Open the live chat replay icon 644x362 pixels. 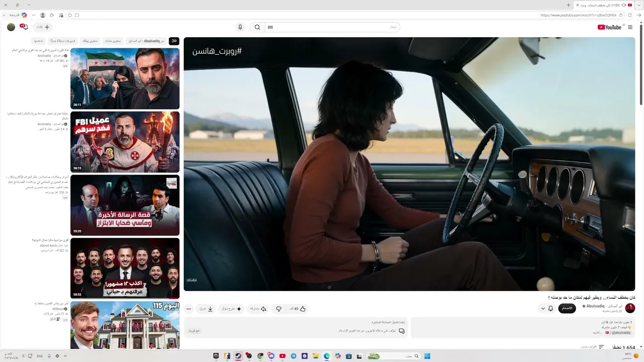(401, 331)
